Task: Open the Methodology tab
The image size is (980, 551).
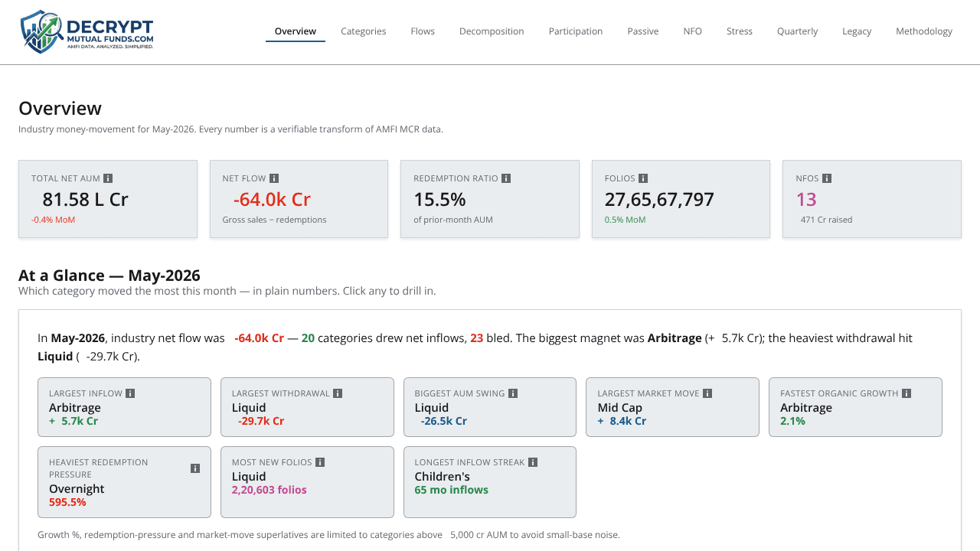Action: coord(924,31)
